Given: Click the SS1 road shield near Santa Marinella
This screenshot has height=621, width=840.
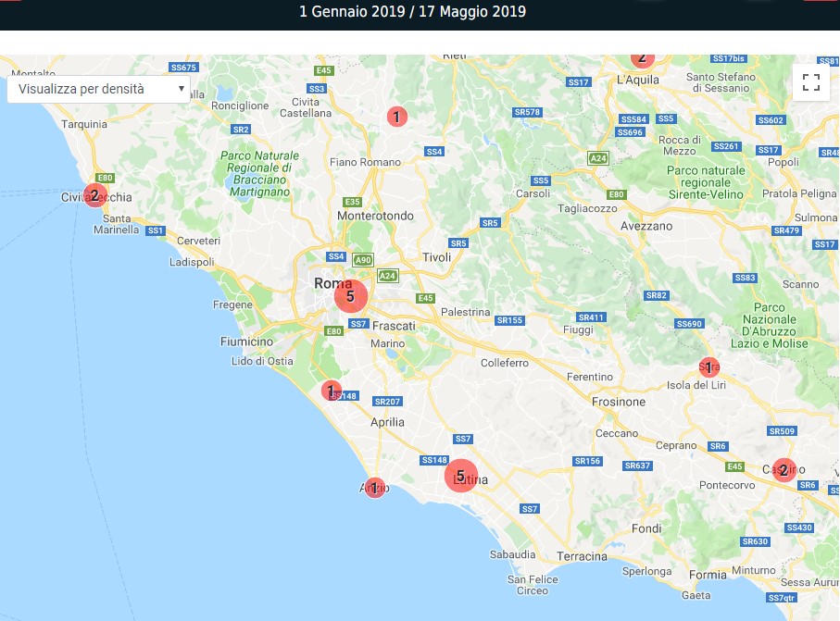Looking at the screenshot, I should tap(156, 230).
